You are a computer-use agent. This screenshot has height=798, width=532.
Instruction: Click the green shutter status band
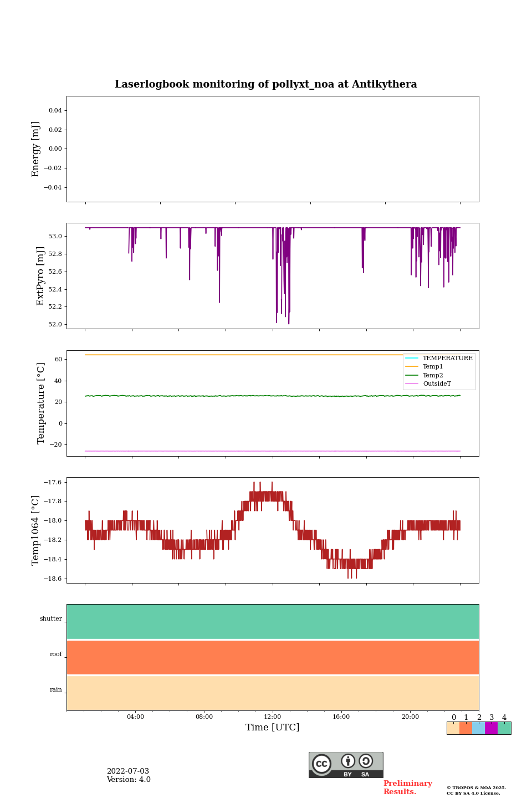273,622
